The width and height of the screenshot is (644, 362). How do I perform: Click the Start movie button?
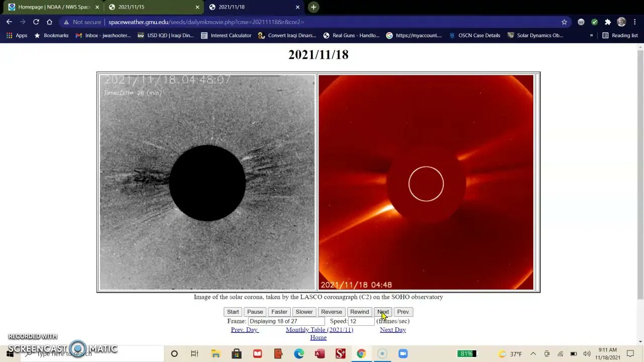tap(233, 312)
